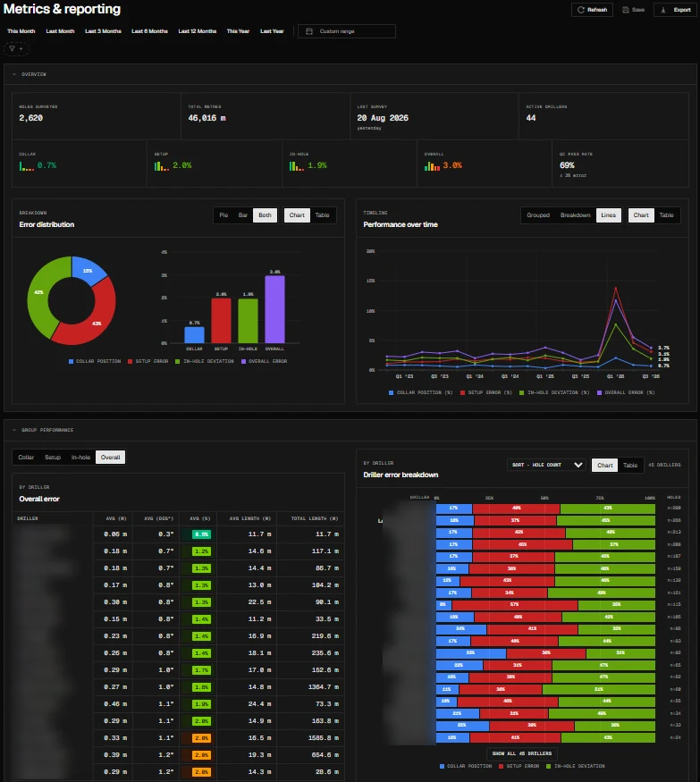Toggle Setup Error in driller breakdown legend
The width and height of the screenshot is (700, 782).
pyautogui.click(x=519, y=766)
